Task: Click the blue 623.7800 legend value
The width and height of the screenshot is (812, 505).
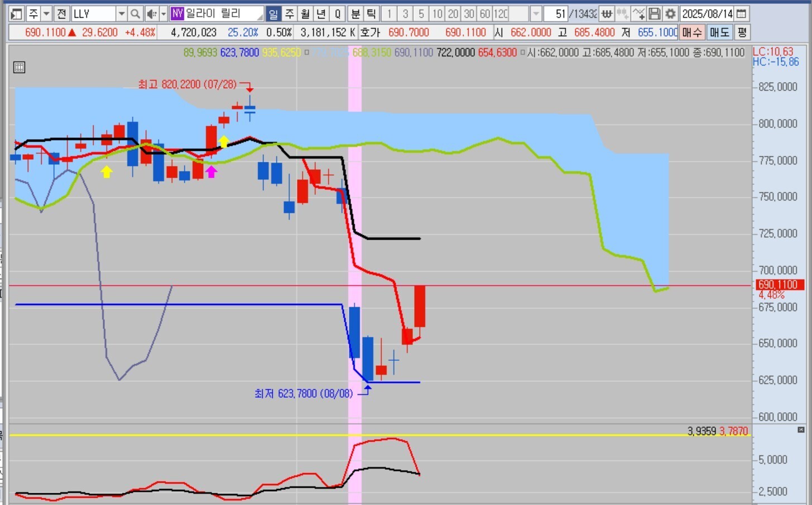Action: 239,53
